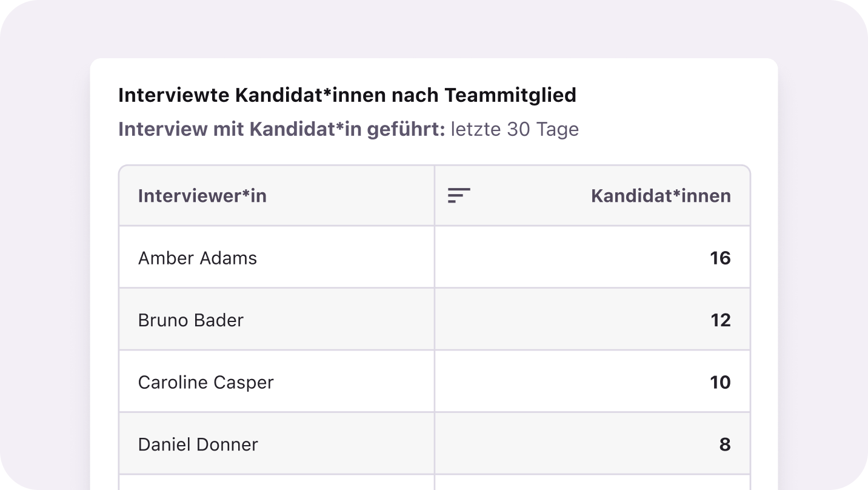868x490 pixels.
Task: Click the candidate count 16 for Amber Adams
Action: [720, 258]
